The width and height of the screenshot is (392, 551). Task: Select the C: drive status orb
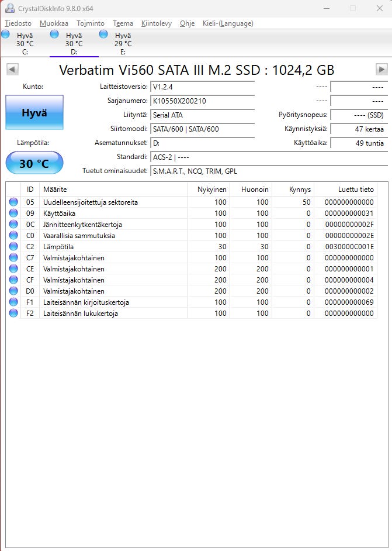click(x=6, y=34)
